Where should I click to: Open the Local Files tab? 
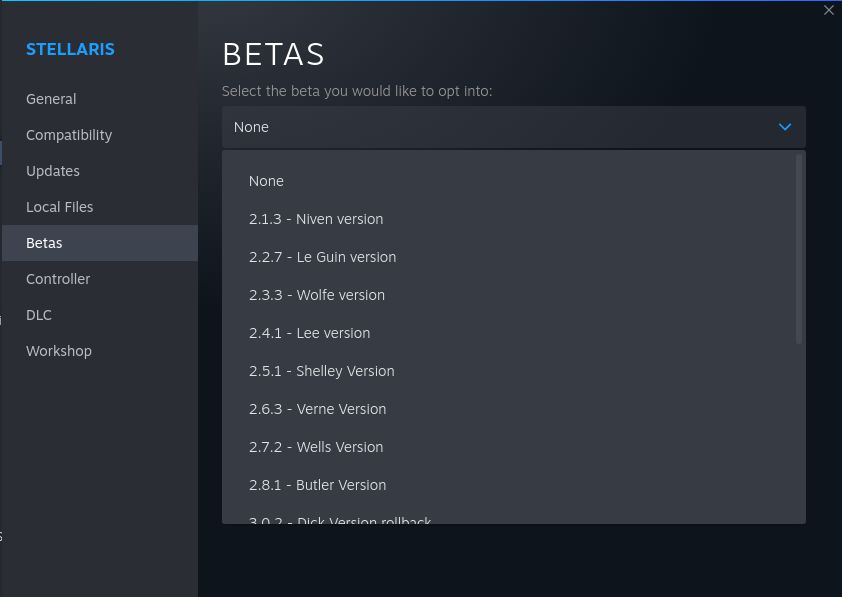[59, 207]
